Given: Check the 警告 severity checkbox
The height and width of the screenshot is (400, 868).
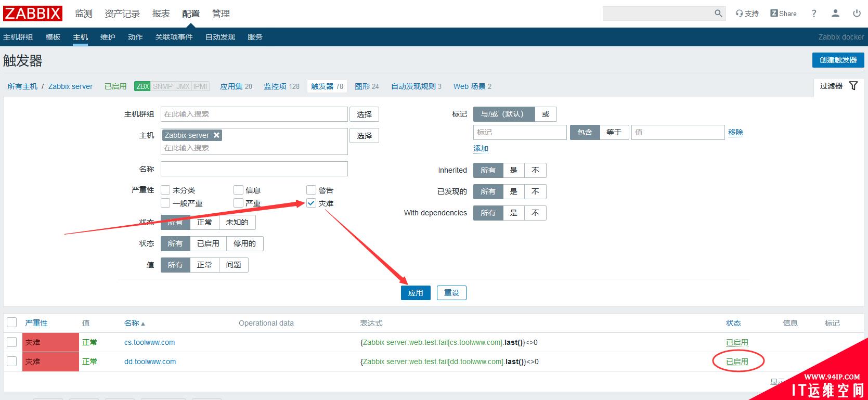Looking at the screenshot, I should point(311,190).
